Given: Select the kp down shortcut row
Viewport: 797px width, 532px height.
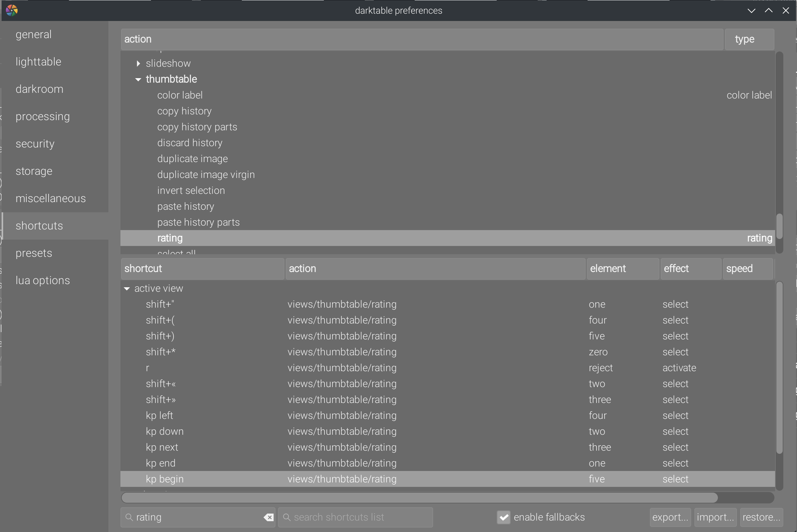Looking at the screenshot, I should [447, 432].
